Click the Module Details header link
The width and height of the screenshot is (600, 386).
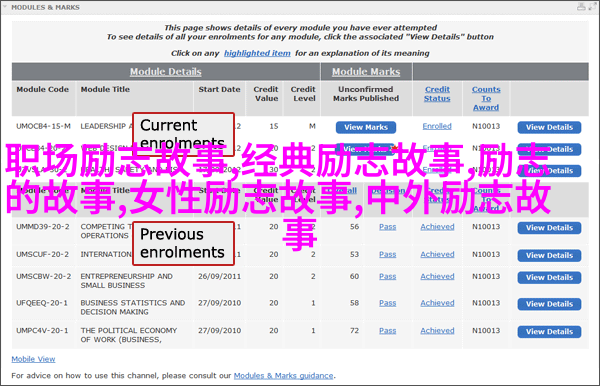[x=165, y=72]
